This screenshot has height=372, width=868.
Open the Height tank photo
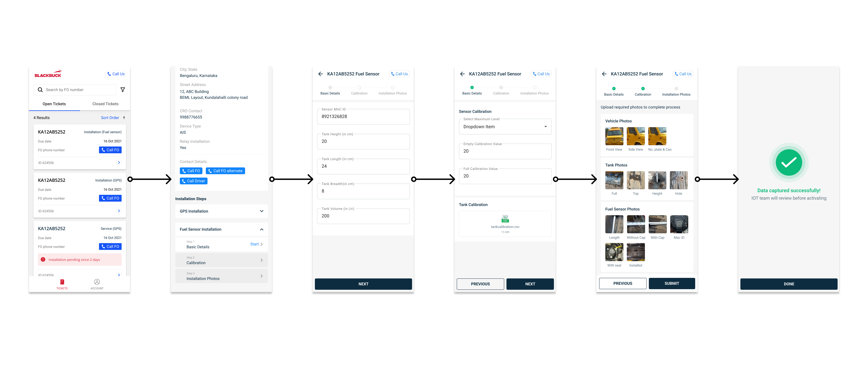click(x=657, y=180)
